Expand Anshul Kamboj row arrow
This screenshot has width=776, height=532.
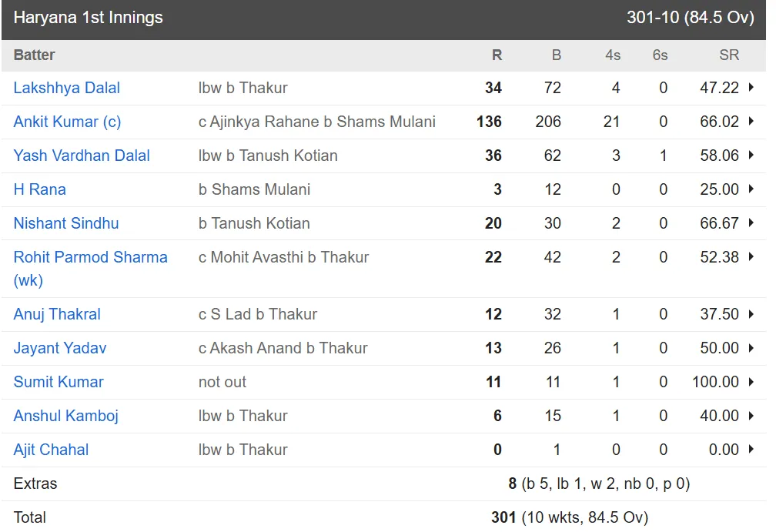pyautogui.click(x=751, y=416)
